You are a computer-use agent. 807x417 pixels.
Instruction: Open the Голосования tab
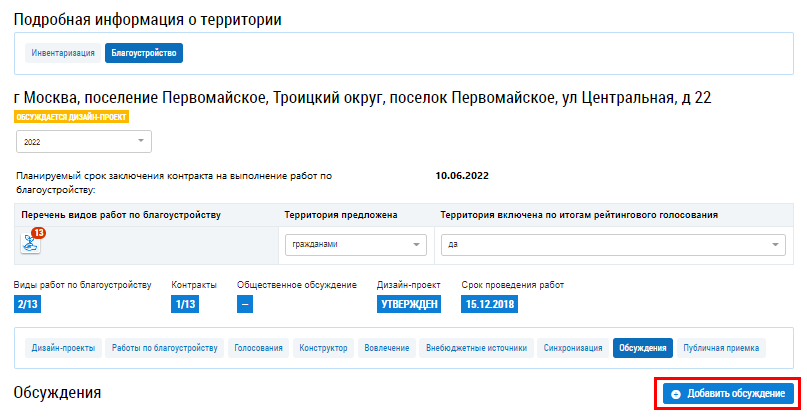tap(259, 348)
